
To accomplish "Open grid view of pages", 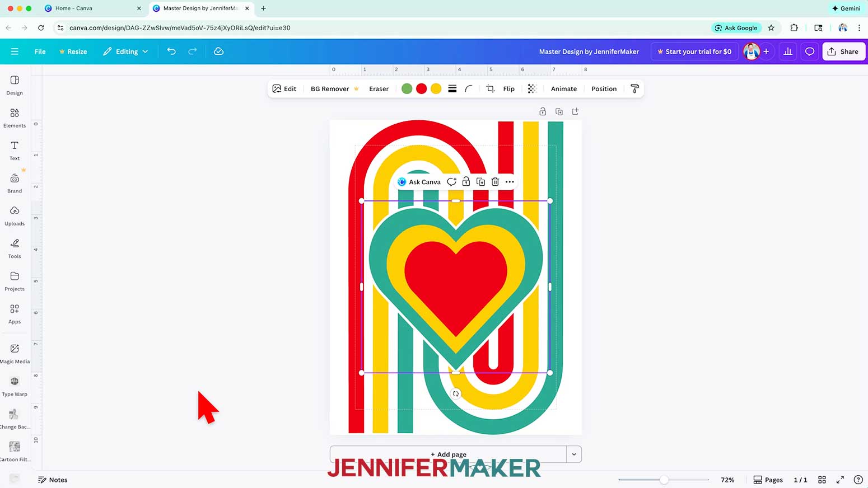I will 822,480.
